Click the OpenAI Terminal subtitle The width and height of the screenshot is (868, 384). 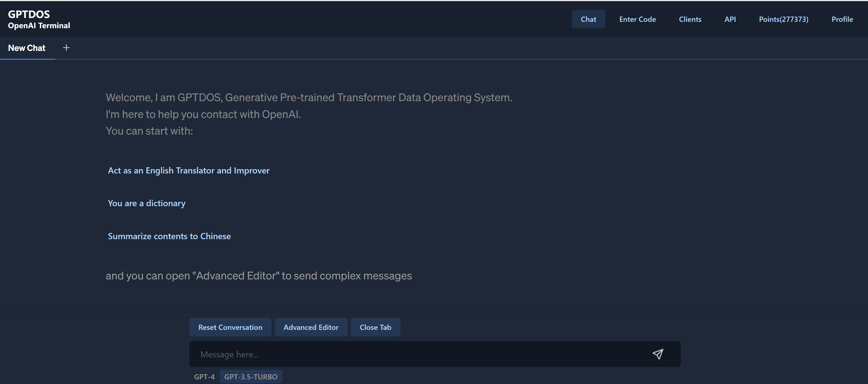pyautogui.click(x=39, y=26)
